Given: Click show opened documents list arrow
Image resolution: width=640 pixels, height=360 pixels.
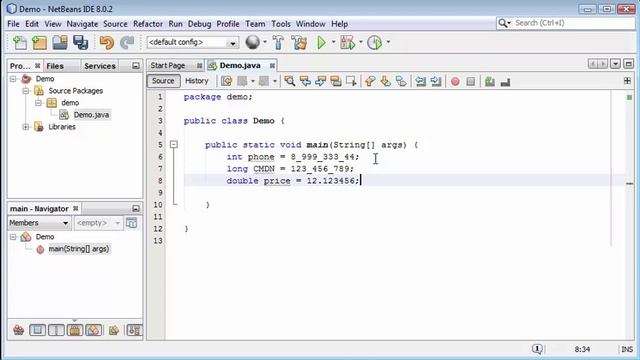Looking at the screenshot, I should point(616,64).
